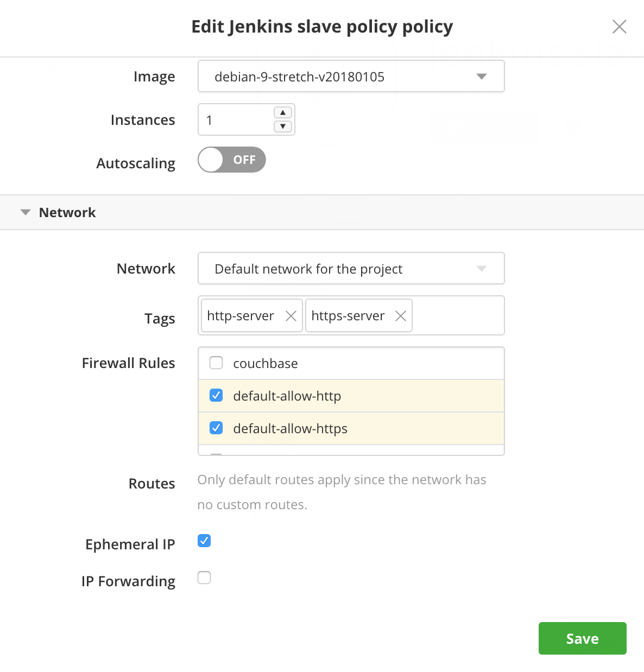
Task: Enable the IP Forwarding checkbox
Action: 204,578
